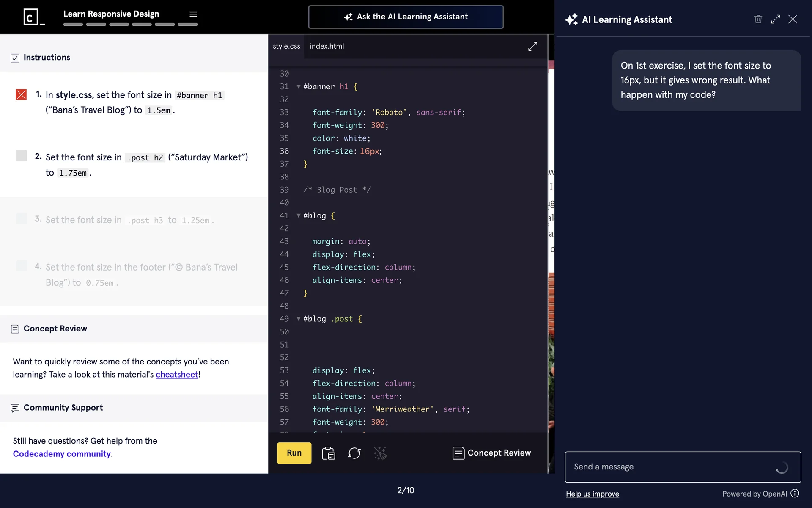812x508 pixels.
Task: Select the style.css tab
Action: tap(286, 46)
